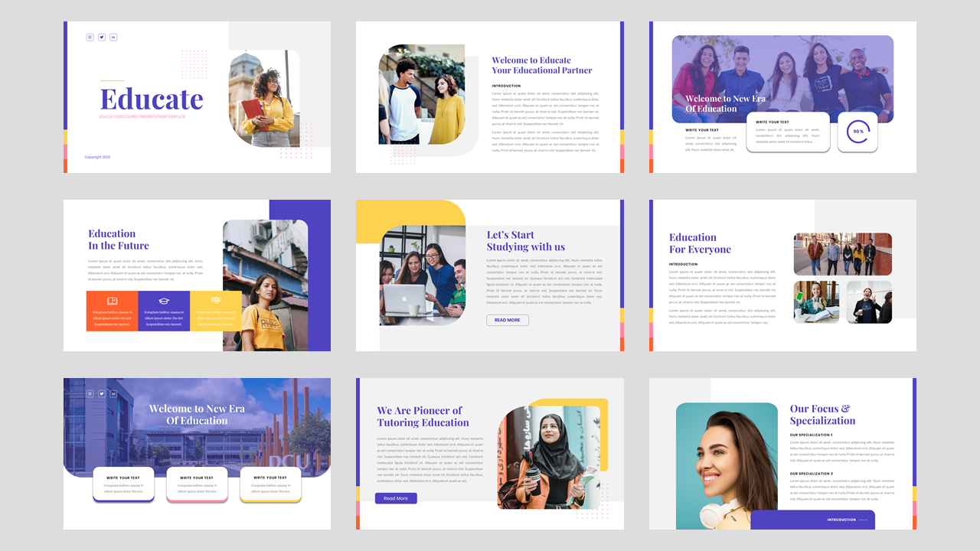Screen dimensions: 980x551
Task: Click the LinkedIn icon on the DCU campus slide
Action: point(113,393)
